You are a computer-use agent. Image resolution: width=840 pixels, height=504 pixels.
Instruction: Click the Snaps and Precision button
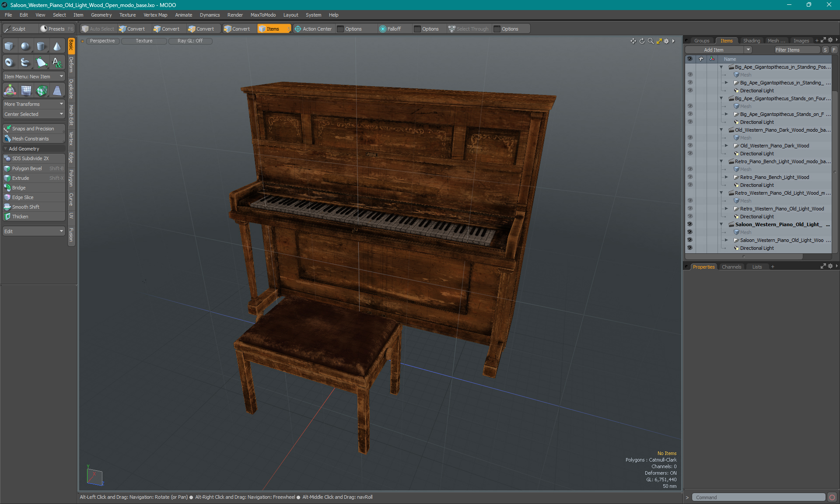click(x=33, y=129)
